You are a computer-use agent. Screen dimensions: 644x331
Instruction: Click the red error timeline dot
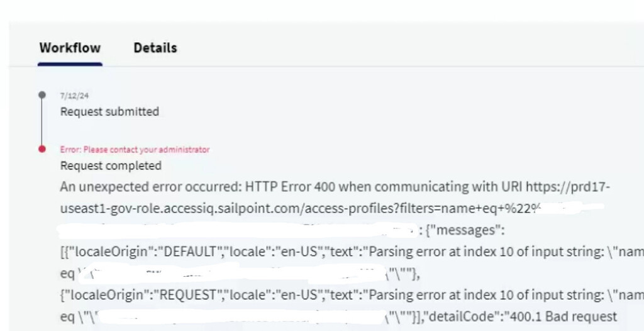pyautogui.click(x=42, y=149)
